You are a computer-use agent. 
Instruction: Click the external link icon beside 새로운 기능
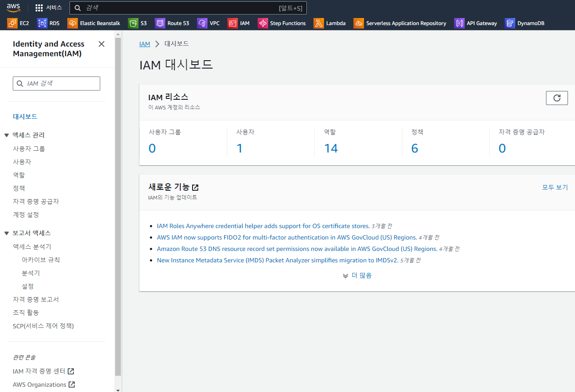(196, 188)
